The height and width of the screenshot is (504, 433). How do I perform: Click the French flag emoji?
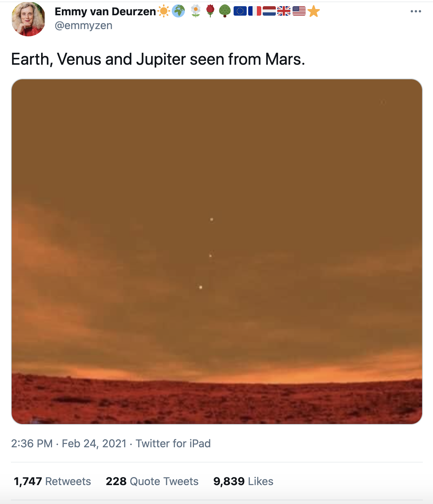255,12
